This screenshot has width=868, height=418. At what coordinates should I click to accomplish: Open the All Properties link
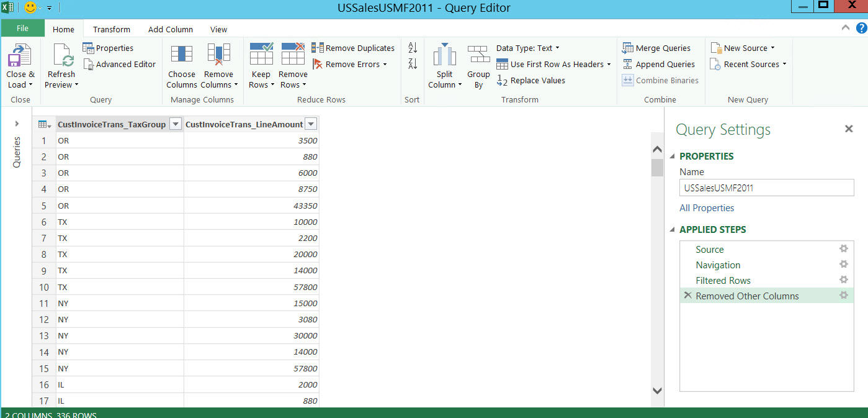tap(707, 208)
